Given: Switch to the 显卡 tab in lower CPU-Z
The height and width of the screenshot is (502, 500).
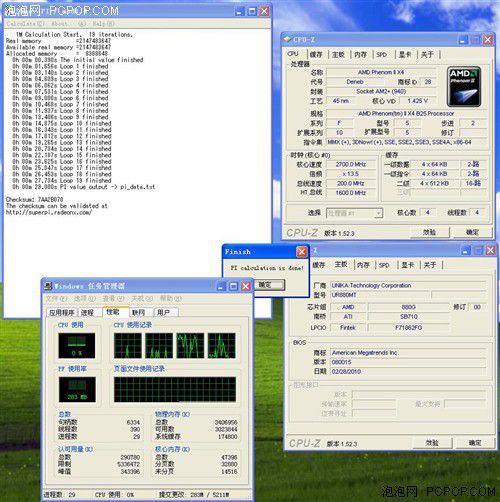Looking at the screenshot, I should click(x=408, y=265).
